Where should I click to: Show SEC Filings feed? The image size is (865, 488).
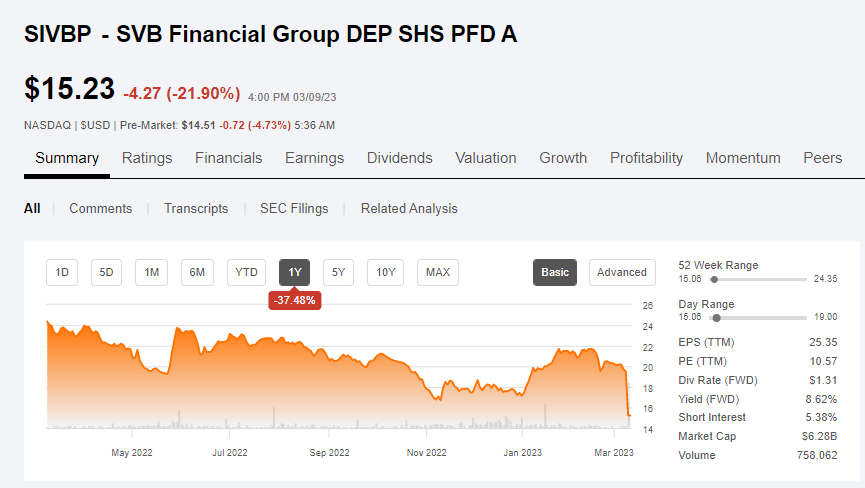tap(294, 208)
